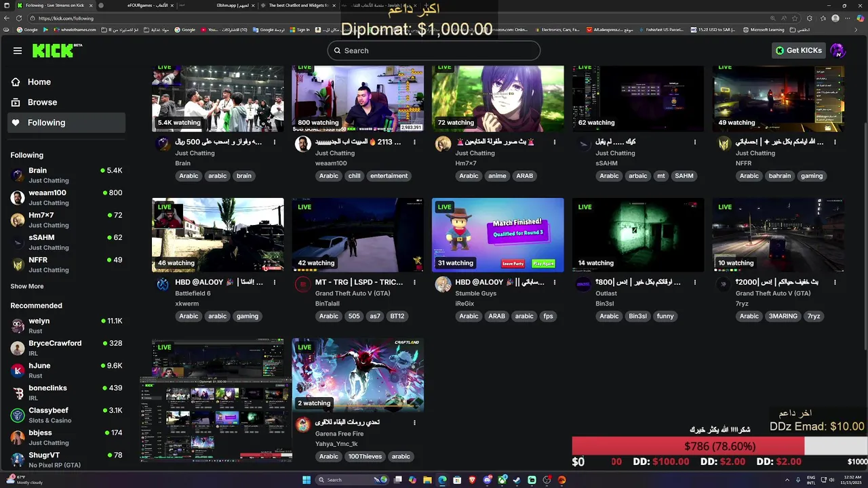
Task: Open Hm7×7 channel in Following list
Action: click(66, 220)
